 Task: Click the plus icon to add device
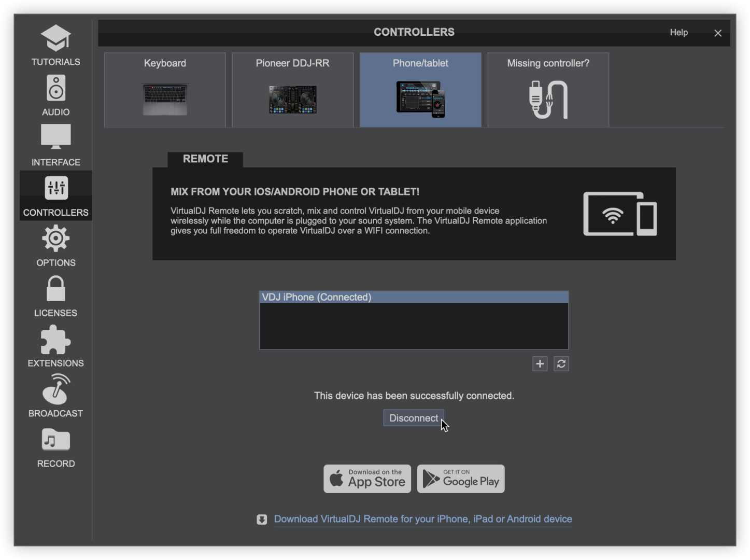pyautogui.click(x=540, y=364)
